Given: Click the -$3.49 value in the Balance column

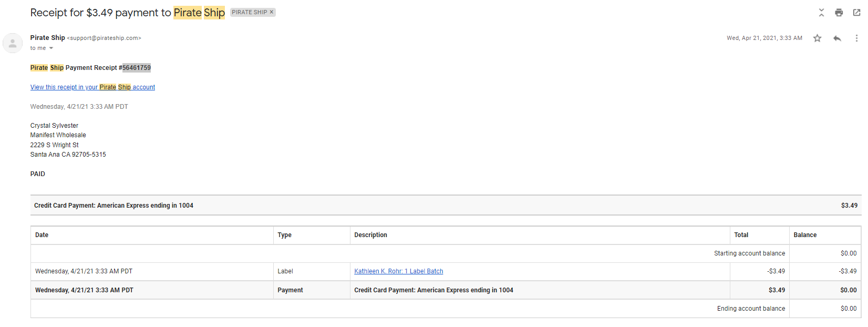Looking at the screenshot, I should (848, 271).
